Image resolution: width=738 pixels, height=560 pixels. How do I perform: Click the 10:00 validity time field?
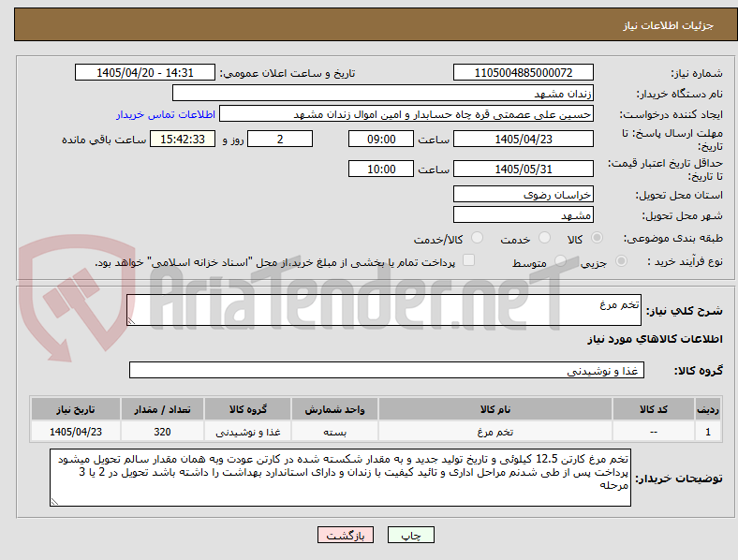pyautogui.click(x=381, y=169)
